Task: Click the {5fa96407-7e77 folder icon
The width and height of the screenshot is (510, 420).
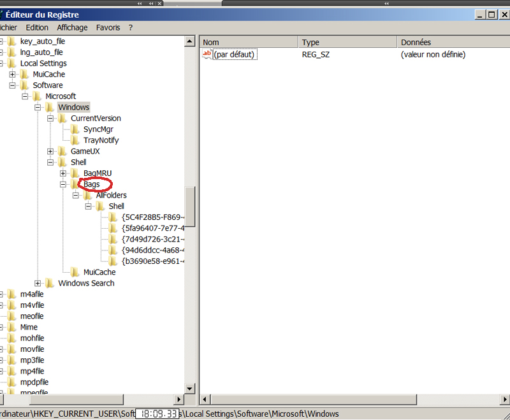Action: tap(113, 228)
